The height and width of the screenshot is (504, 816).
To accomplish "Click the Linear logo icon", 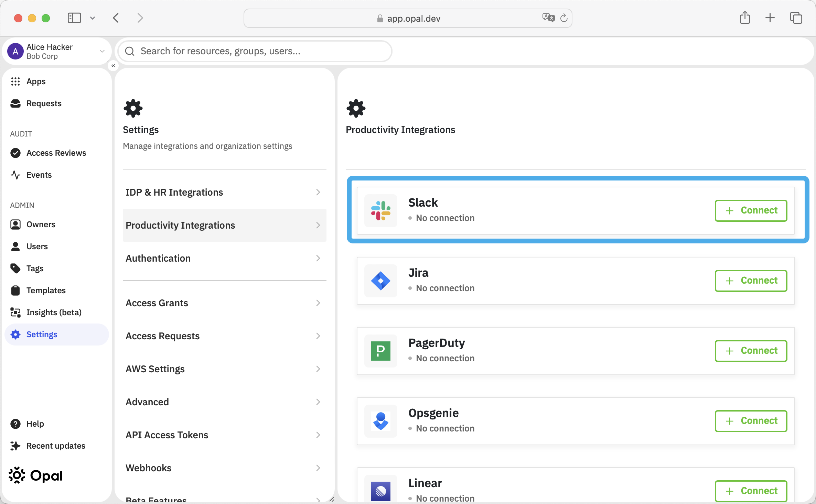I will (x=381, y=491).
